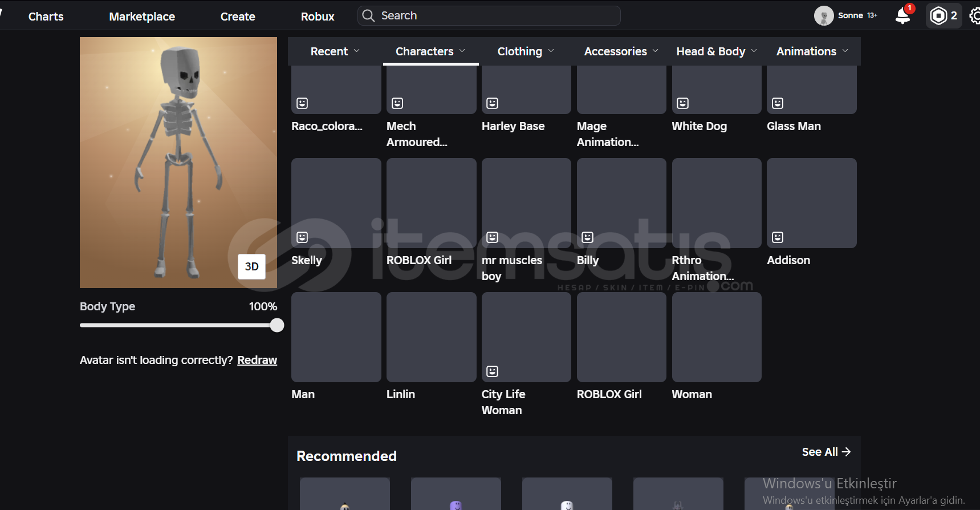Click the Body Type slider handle
The width and height of the screenshot is (980, 510).
point(277,325)
